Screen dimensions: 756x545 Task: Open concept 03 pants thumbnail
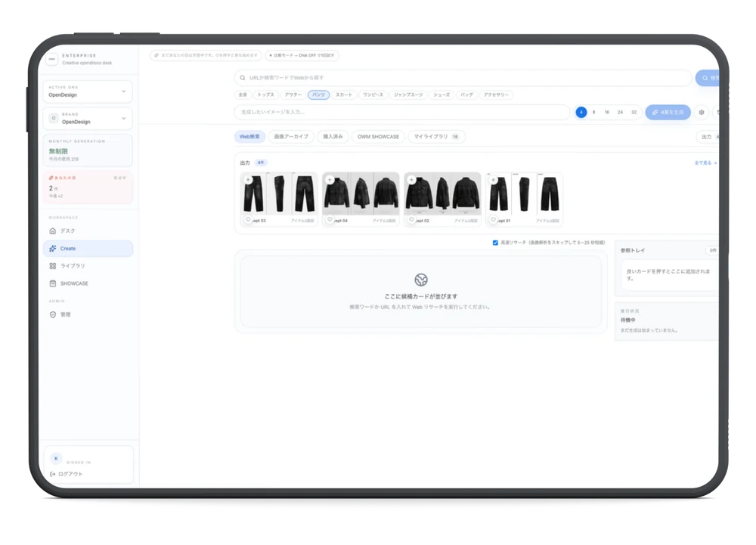(x=279, y=194)
